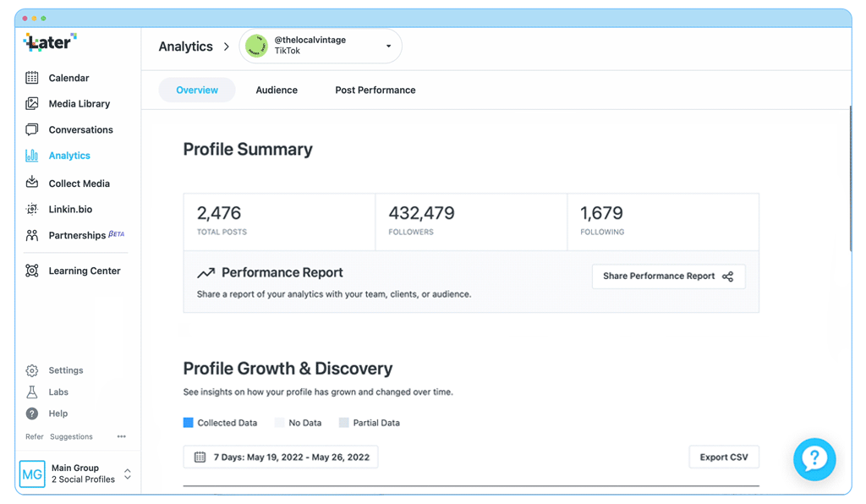Expand the Main Group switcher chevrons
Image resolution: width=866 pixels, height=504 pixels.
point(128,474)
